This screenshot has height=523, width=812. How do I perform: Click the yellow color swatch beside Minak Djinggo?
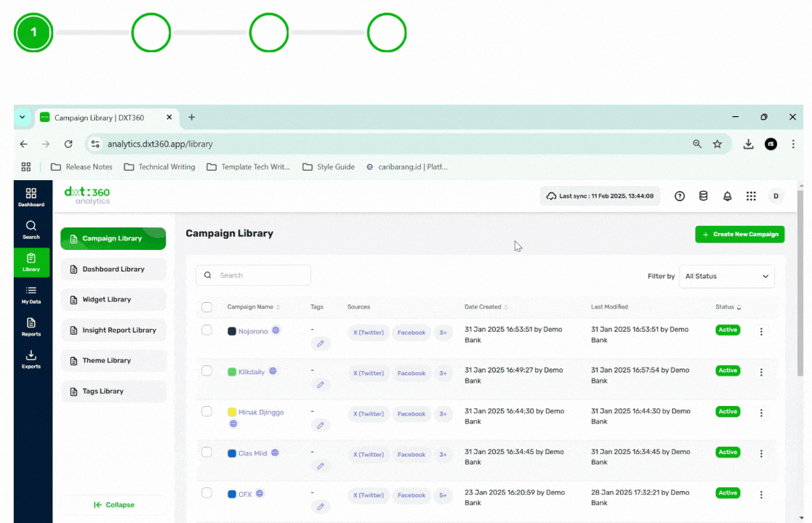tap(232, 413)
